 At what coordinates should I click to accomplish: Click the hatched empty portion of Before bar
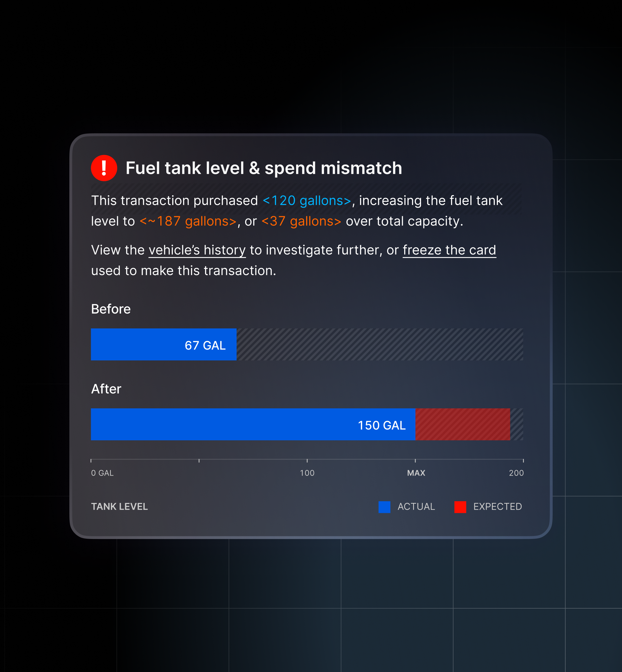[380, 344]
